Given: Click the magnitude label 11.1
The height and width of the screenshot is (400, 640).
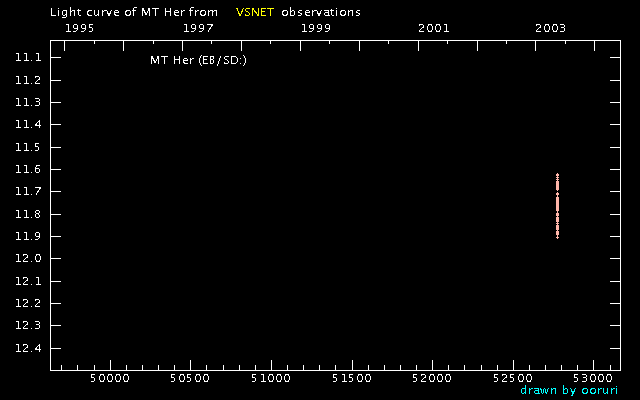Looking at the screenshot, I should pos(29,58).
